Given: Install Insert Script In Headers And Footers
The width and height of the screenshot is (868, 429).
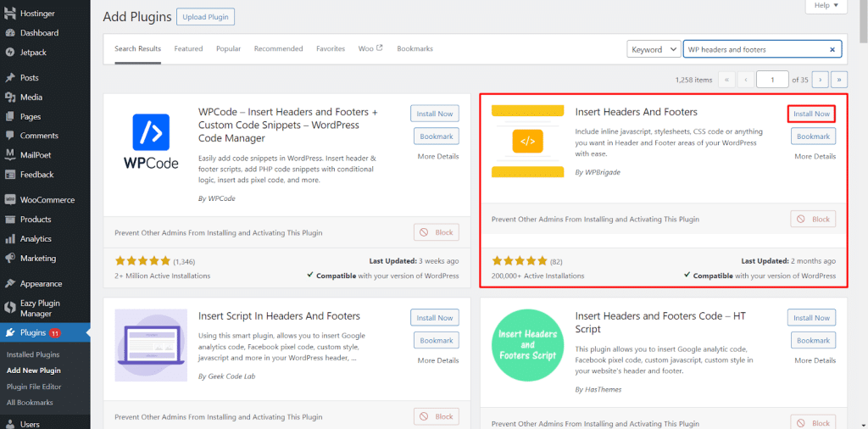Looking at the screenshot, I should [435, 318].
